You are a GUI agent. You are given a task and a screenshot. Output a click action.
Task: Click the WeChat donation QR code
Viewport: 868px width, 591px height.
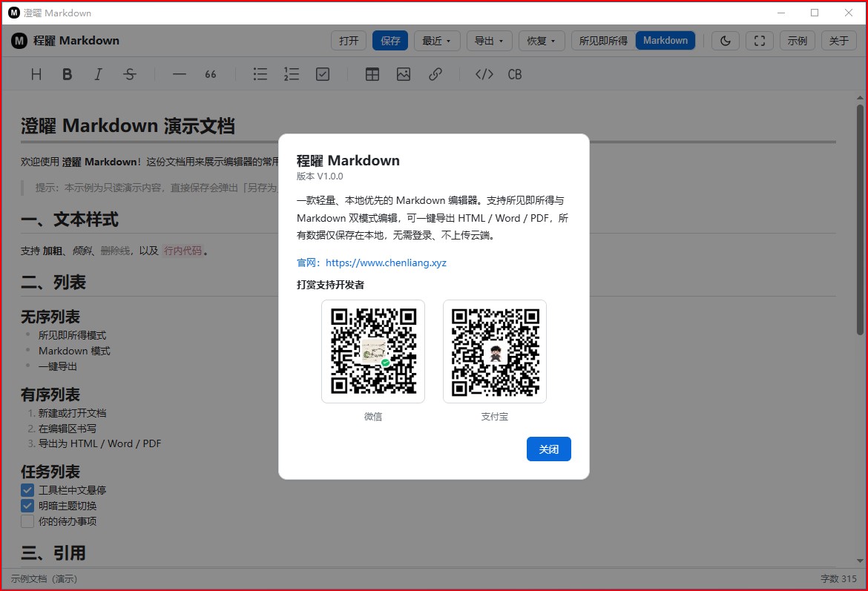(373, 351)
